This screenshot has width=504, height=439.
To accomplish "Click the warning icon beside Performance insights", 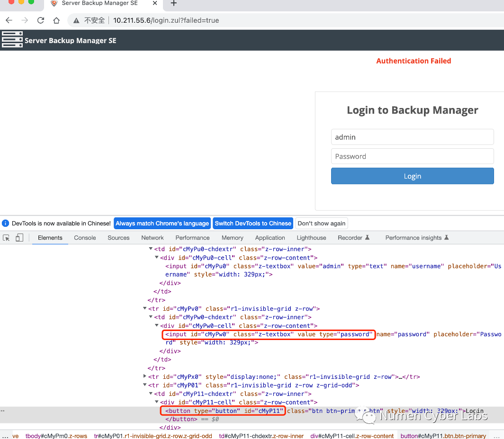I will point(446,237).
